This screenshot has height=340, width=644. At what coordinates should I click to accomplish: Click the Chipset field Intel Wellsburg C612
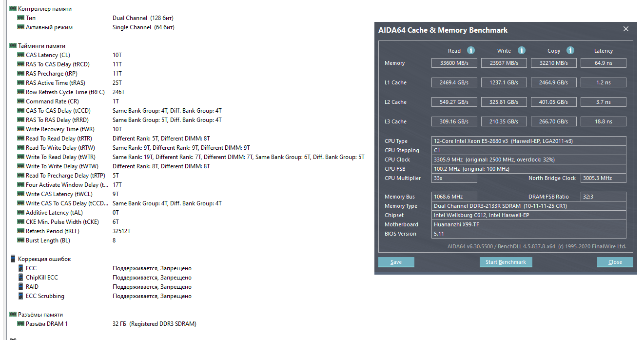coord(529,215)
